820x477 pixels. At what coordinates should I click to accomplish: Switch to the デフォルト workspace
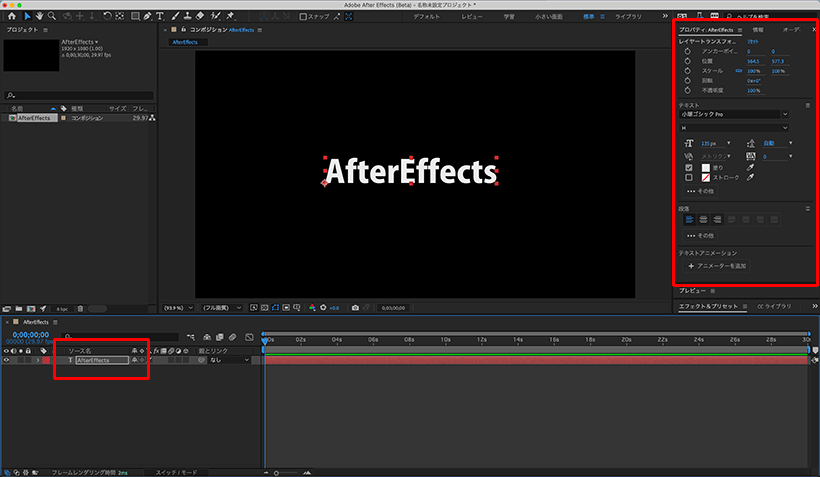[426, 17]
